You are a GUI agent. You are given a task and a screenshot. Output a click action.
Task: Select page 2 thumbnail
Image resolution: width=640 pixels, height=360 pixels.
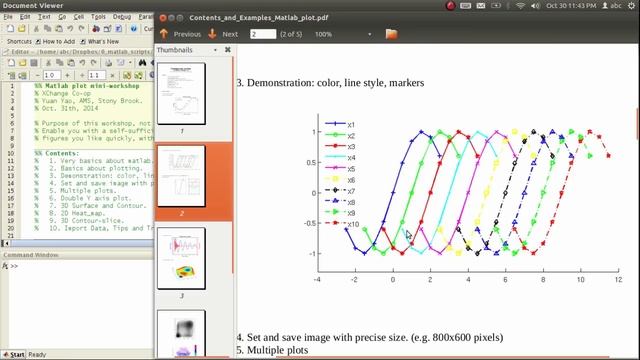pyautogui.click(x=181, y=176)
